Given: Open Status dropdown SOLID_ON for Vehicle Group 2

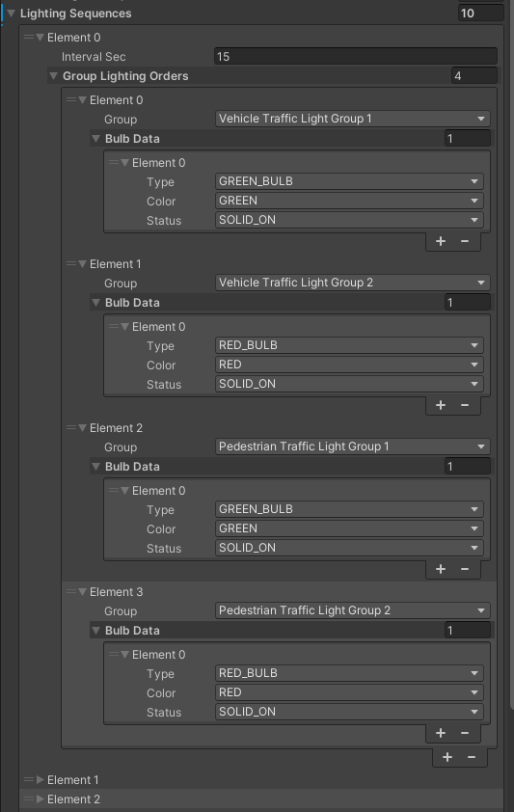Looking at the screenshot, I should pos(349,384).
